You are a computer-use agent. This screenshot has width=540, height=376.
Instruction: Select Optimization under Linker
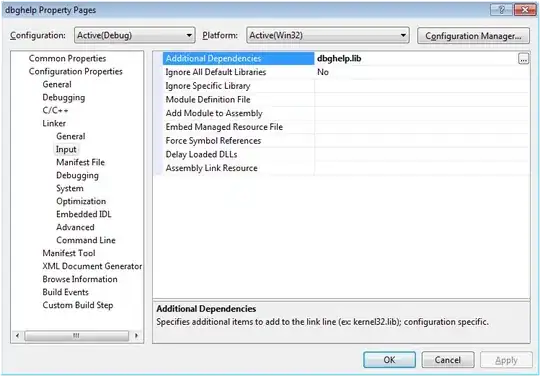click(x=81, y=201)
